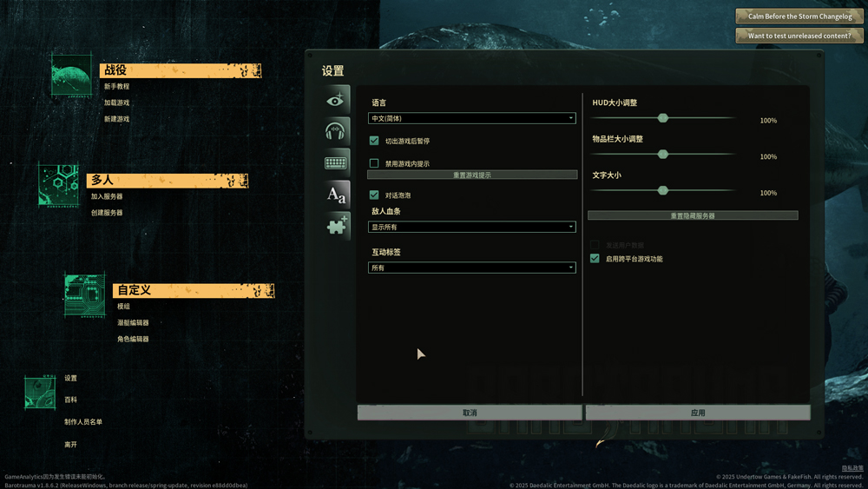The image size is (868, 489).
Task: Click the 文字大小 100% value
Action: pyautogui.click(x=768, y=194)
